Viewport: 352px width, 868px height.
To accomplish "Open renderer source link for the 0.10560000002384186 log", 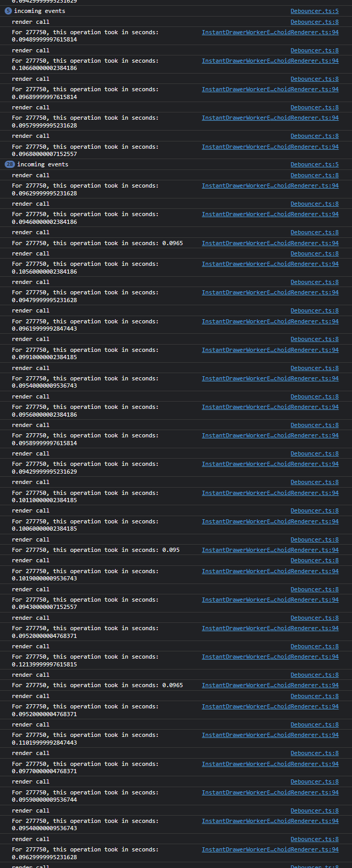I will [270, 264].
